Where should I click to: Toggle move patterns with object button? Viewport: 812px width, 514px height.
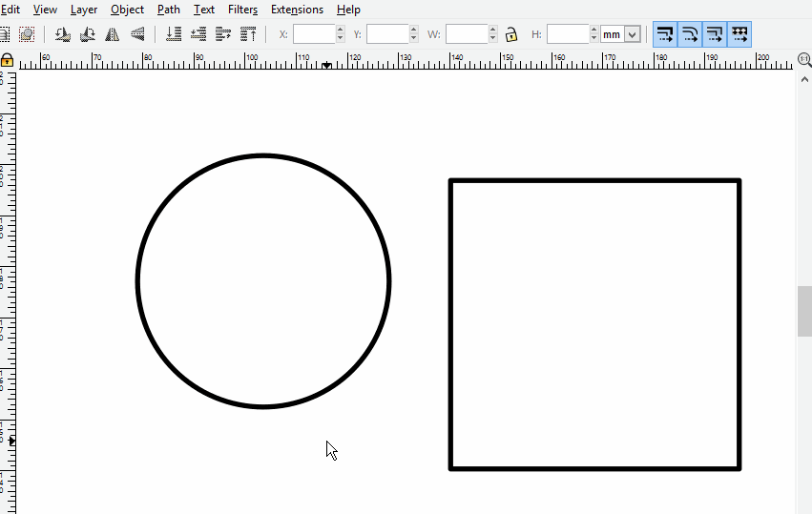(739, 34)
